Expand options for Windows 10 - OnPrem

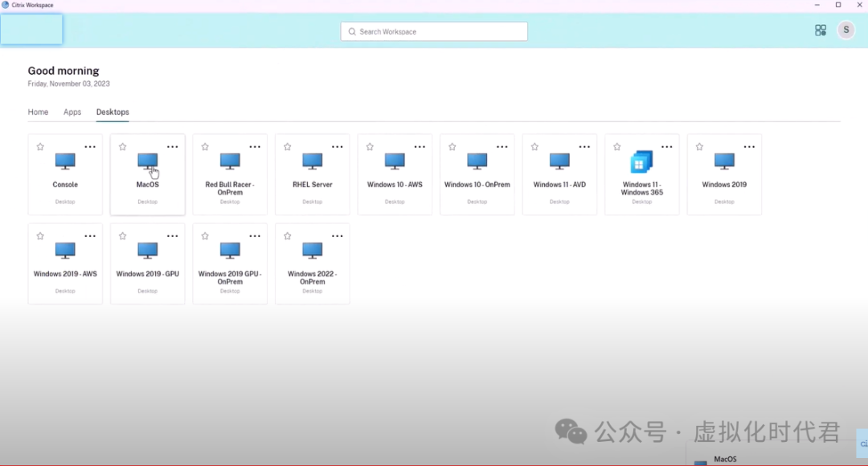coord(502,147)
